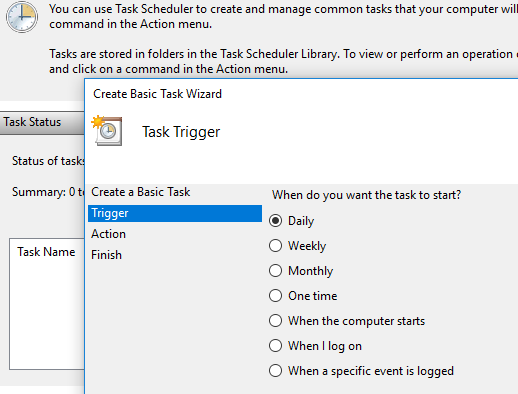Click the Task Scheduler clock icon
The image size is (518, 394).
[x=22, y=17]
